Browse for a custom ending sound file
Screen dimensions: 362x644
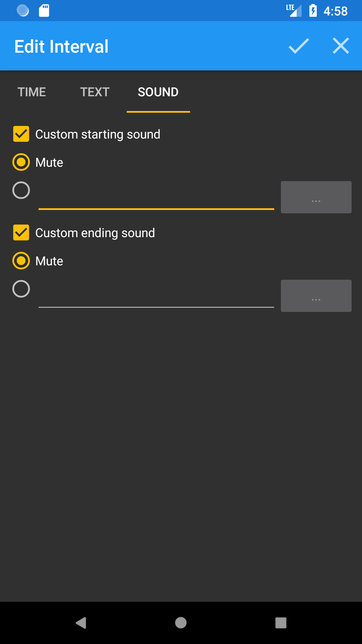tap(315, 296)
